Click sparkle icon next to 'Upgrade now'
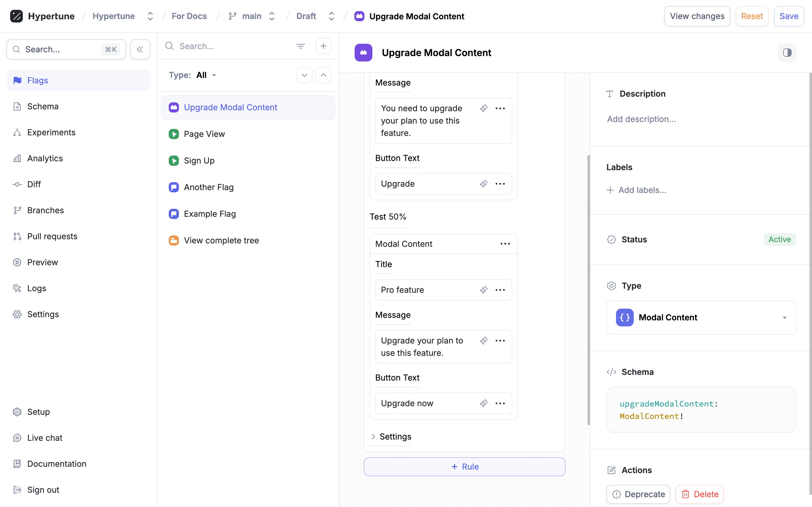The height and width of the screenshot is (507, 812). [483, 403]
